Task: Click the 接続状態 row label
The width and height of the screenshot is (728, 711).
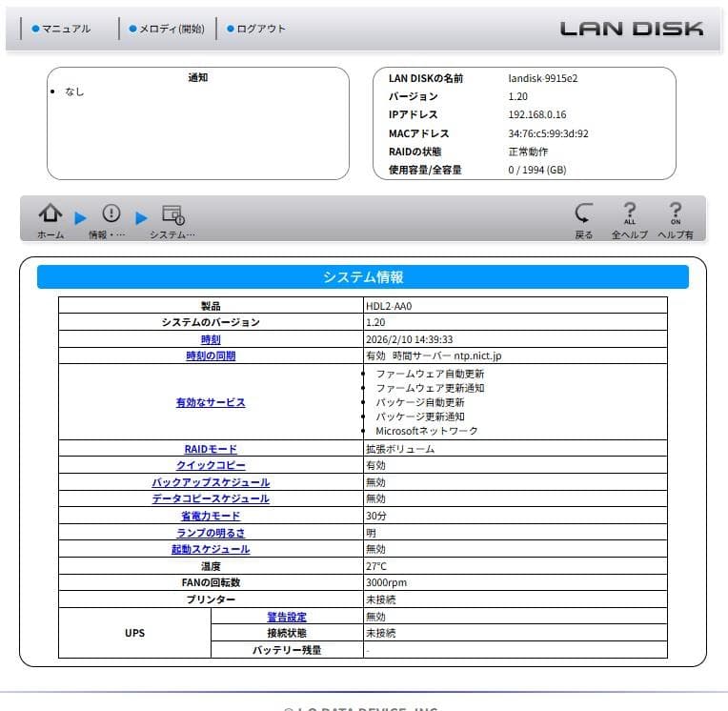Action: (x=287, y=633)
